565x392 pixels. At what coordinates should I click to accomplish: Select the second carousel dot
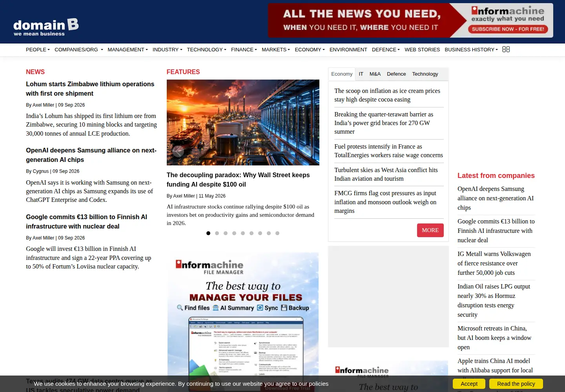coord(217,233)
